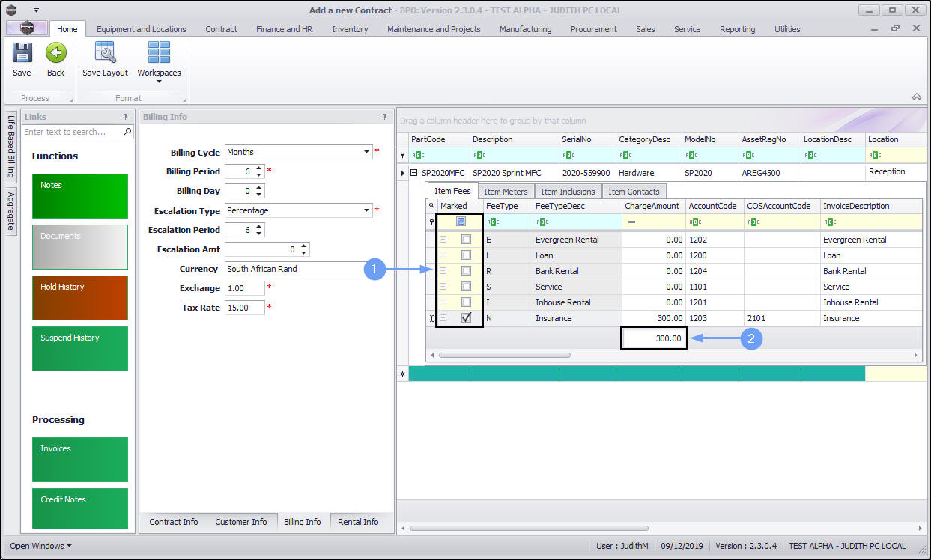Untick the Insurance fee Marked checkbox

pos(466,318)
